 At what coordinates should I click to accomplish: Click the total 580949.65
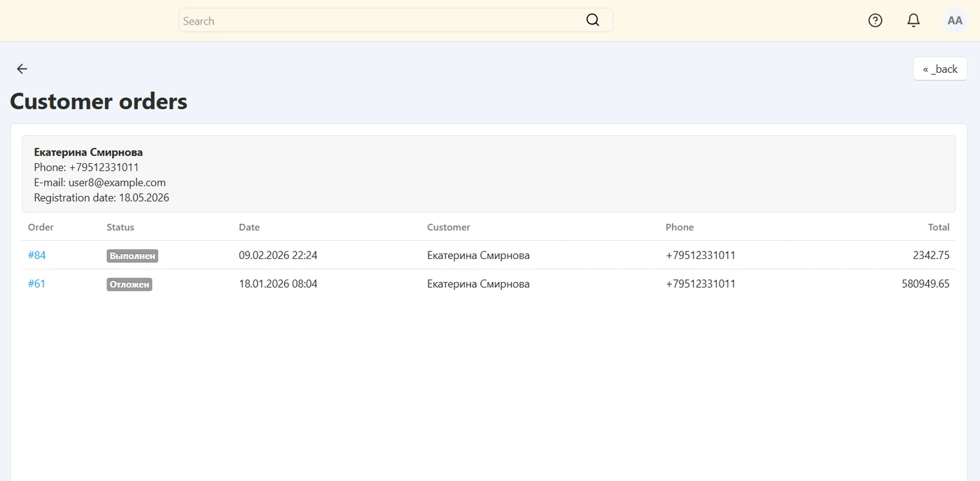click(925, 284)
